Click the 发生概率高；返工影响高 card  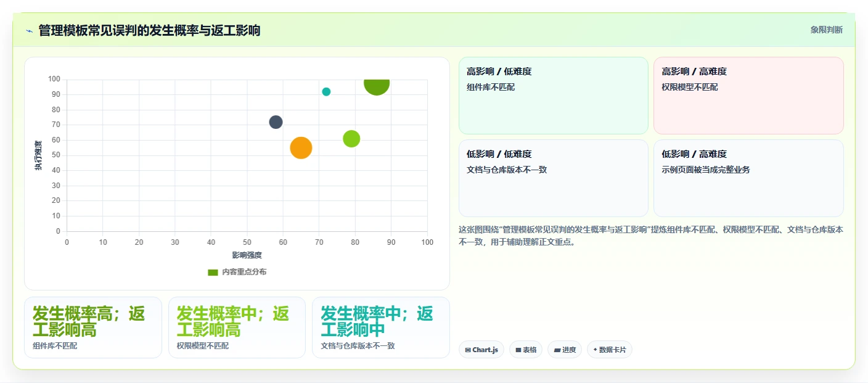click(93, 327)
